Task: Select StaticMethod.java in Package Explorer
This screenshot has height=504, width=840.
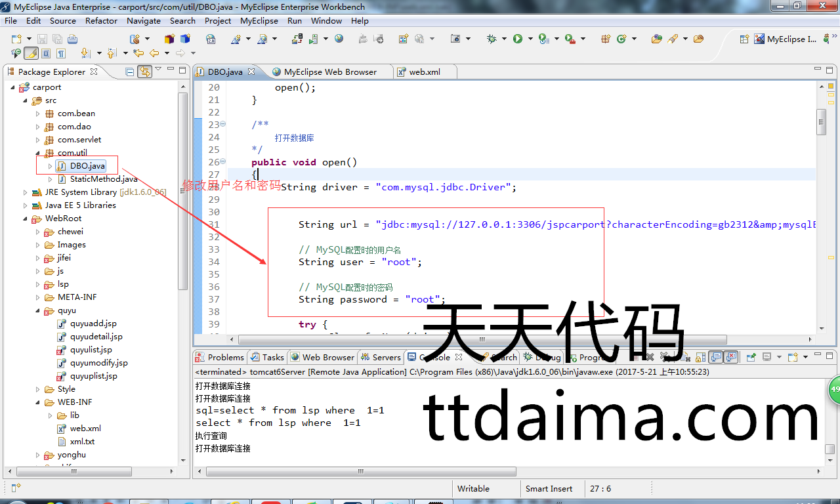Action: coord(104,179)
